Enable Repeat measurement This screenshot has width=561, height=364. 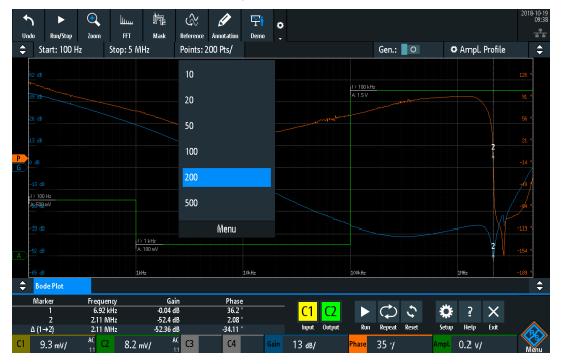[388, 312]
